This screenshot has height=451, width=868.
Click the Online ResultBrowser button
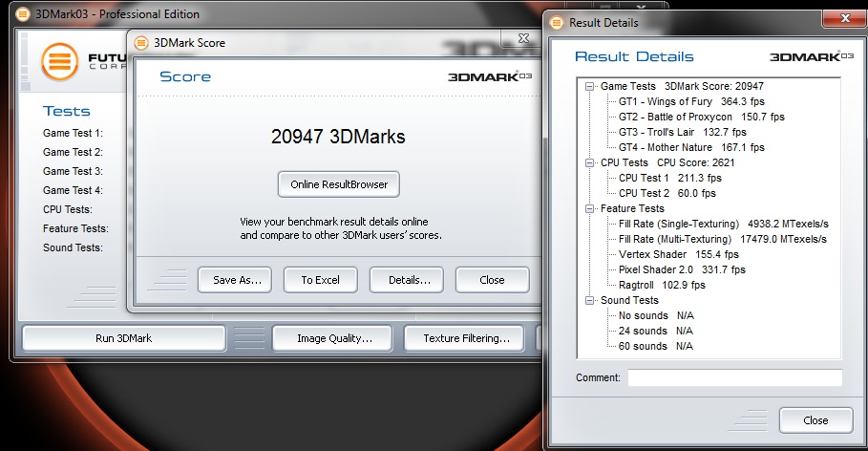click(x=339, y=184)
